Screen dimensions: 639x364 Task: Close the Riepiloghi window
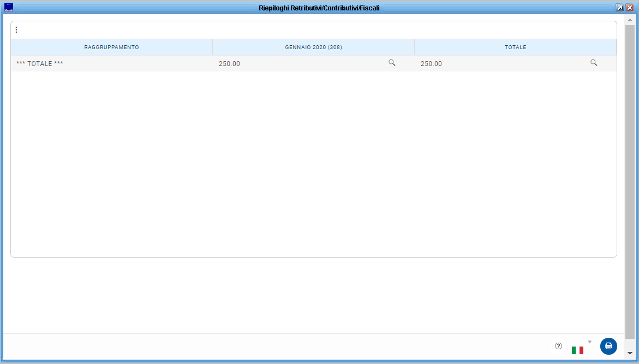click(630, 7)
